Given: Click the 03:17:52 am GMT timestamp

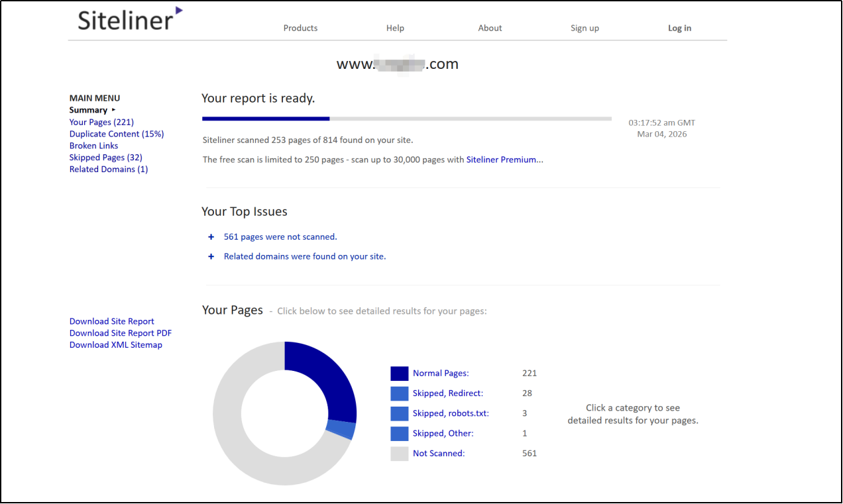Looking at the screenshot, I should (x=662, y=123).
